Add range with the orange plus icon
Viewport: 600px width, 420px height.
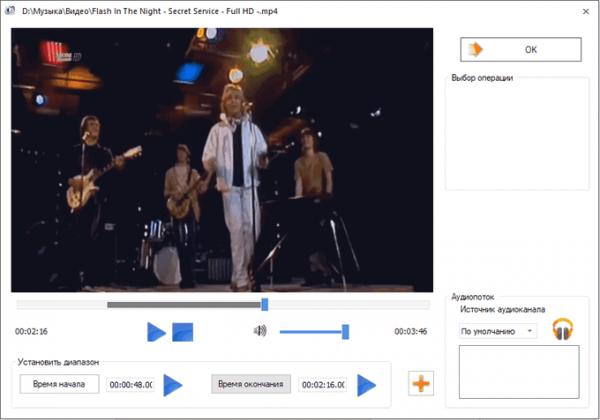421,383
